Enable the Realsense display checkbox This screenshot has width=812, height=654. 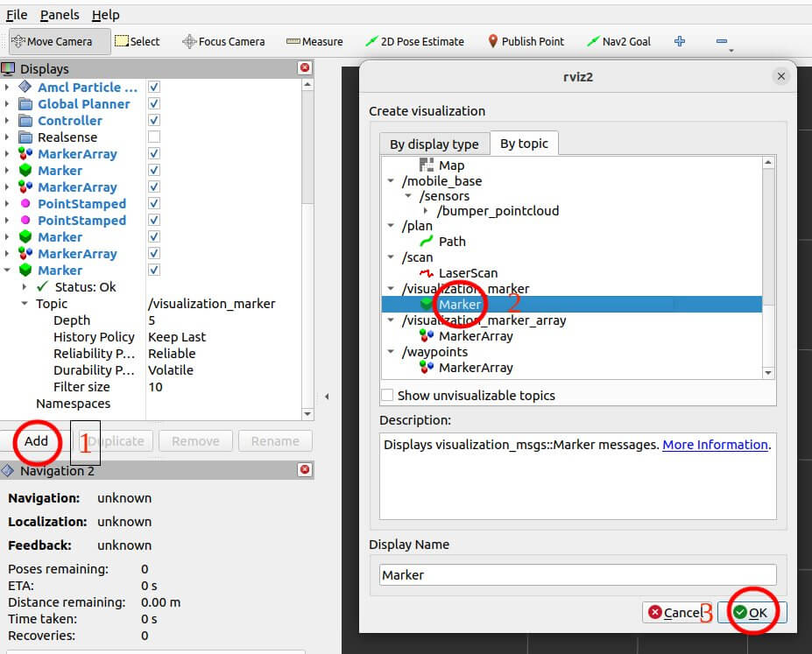click(154, 137)
